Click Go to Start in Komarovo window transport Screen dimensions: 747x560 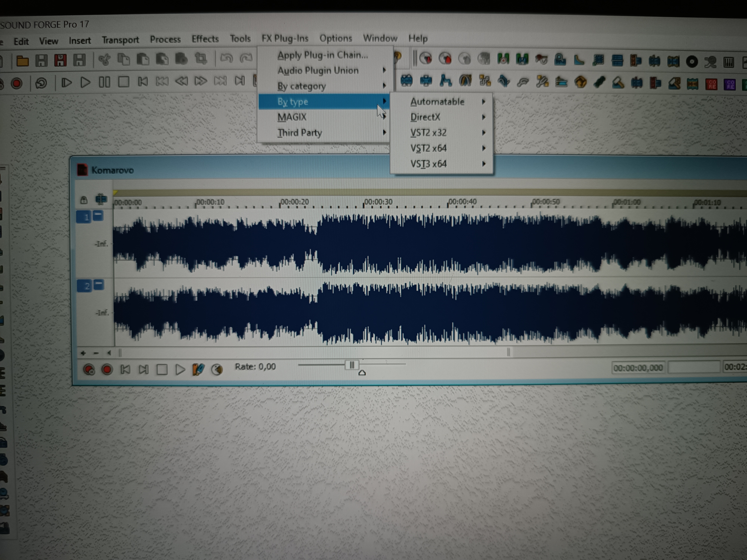pos(125,369)
